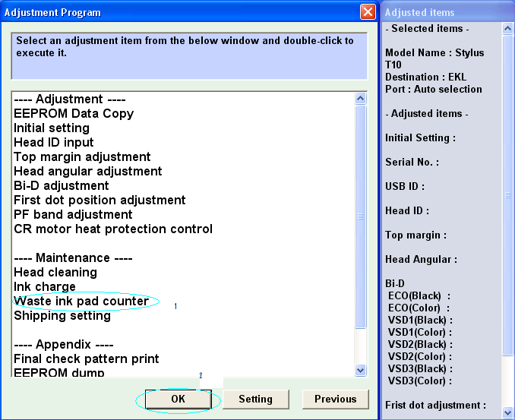The image size is (515, 420).
Task: Close the Adjustment Program dialog
Action: pos(368,12)
